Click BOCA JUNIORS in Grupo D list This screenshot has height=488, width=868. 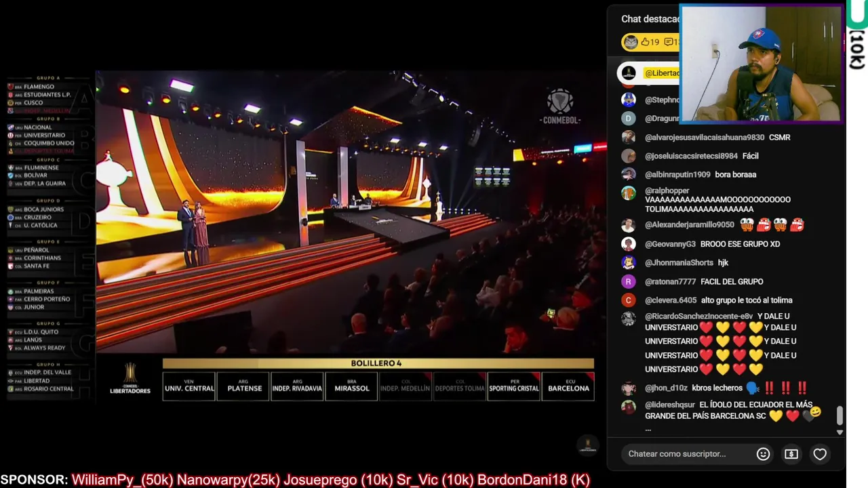click(43, 209)
